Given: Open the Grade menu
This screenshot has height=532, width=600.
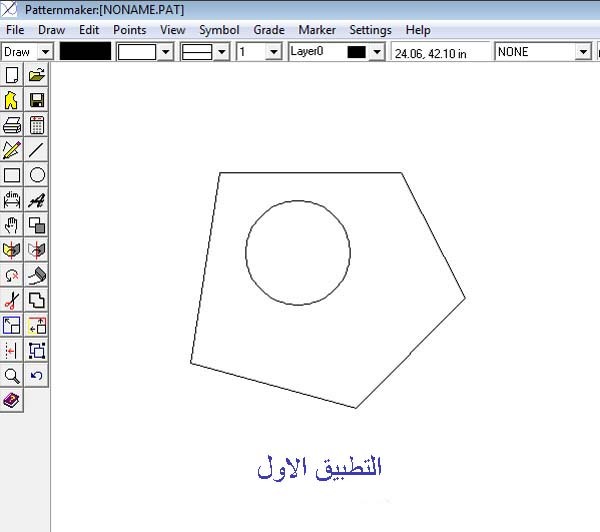Looking at the screenshot, I should 268,30.
